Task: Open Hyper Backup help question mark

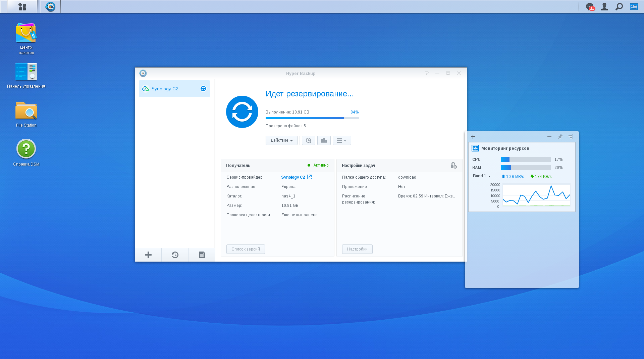Action: click(427, 73)
